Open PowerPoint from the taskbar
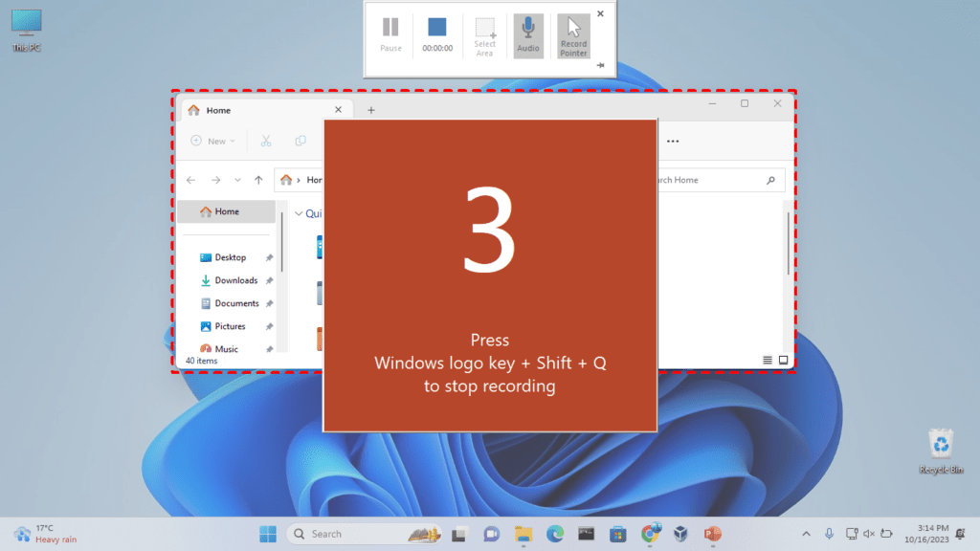Image resolution: width=980 pixels, height=551 pixels. [x=712, y=534]
